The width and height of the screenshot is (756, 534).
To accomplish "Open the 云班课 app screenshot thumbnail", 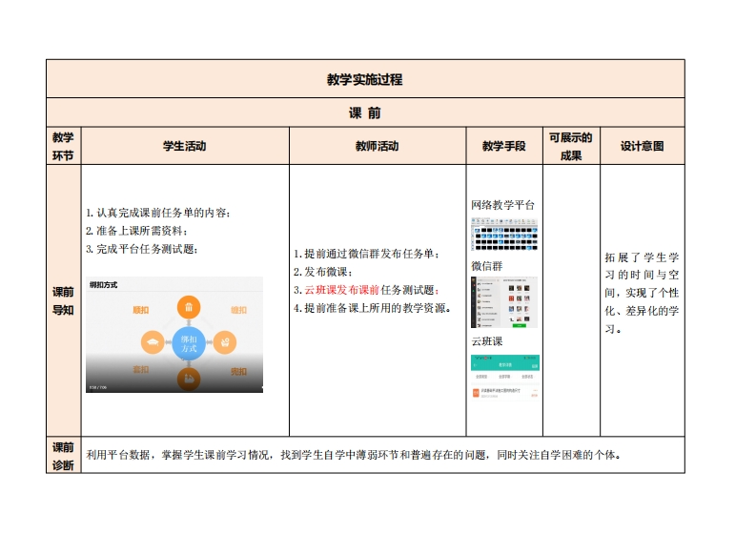I will point(505,378).
